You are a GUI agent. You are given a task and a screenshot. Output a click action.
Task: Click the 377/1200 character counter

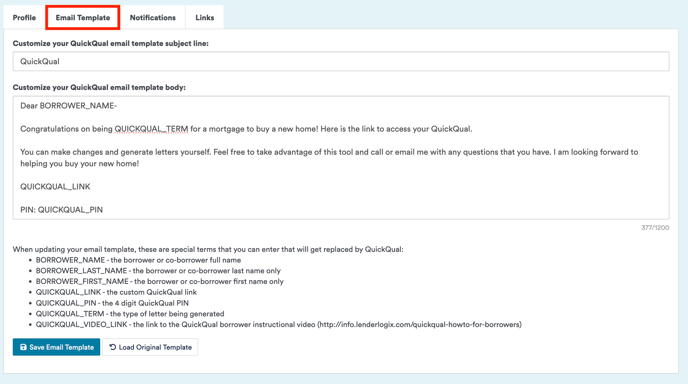tap(655, 227)
